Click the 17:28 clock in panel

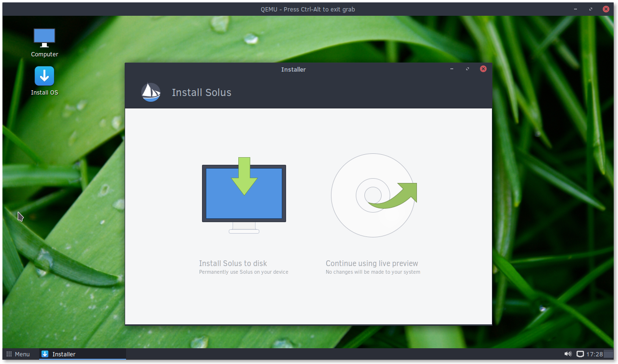pyautogui.click(x=594, y=354)
